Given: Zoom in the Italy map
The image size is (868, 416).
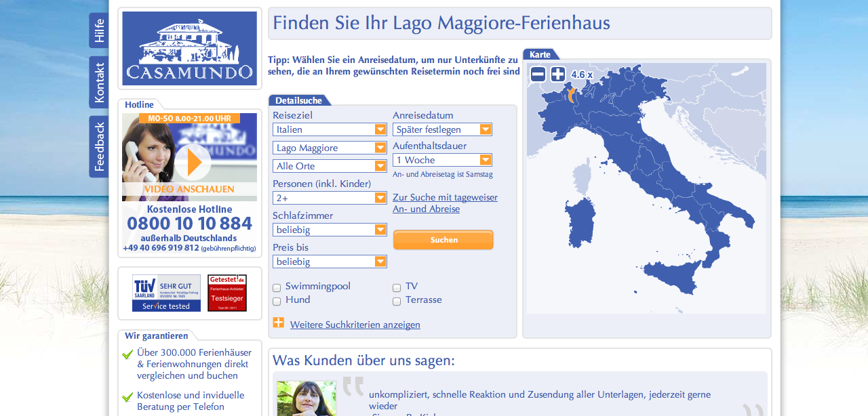Looking at the screenshot, I should pos(557,74).
